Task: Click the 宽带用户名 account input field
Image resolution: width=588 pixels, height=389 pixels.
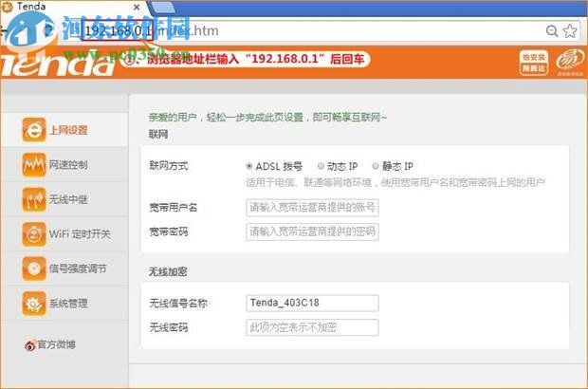Action: [x=312, y=208]
